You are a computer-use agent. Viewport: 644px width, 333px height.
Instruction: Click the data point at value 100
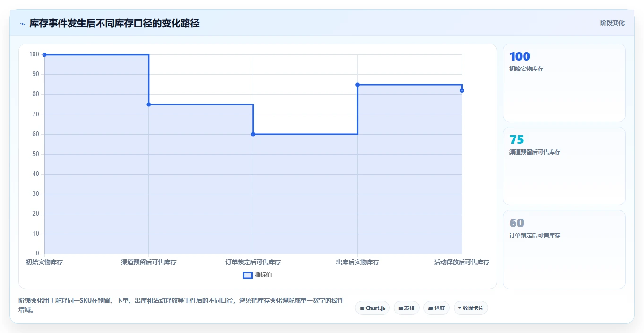(44, 55)
